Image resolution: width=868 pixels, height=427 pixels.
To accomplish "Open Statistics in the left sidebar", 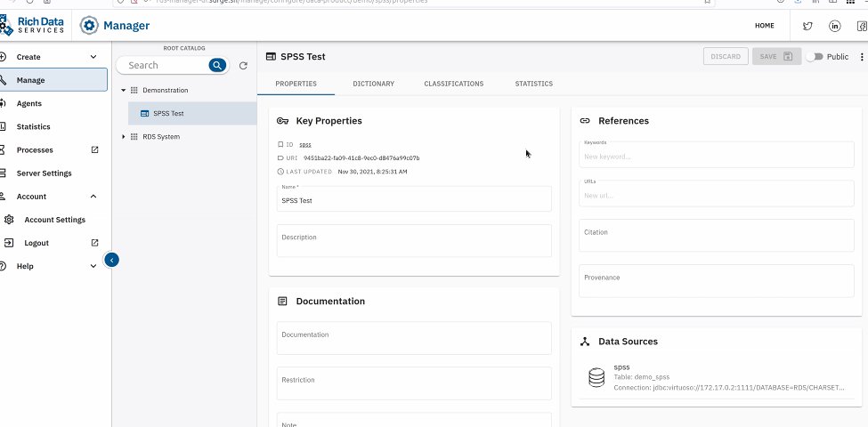I will [x=53, y=126].
